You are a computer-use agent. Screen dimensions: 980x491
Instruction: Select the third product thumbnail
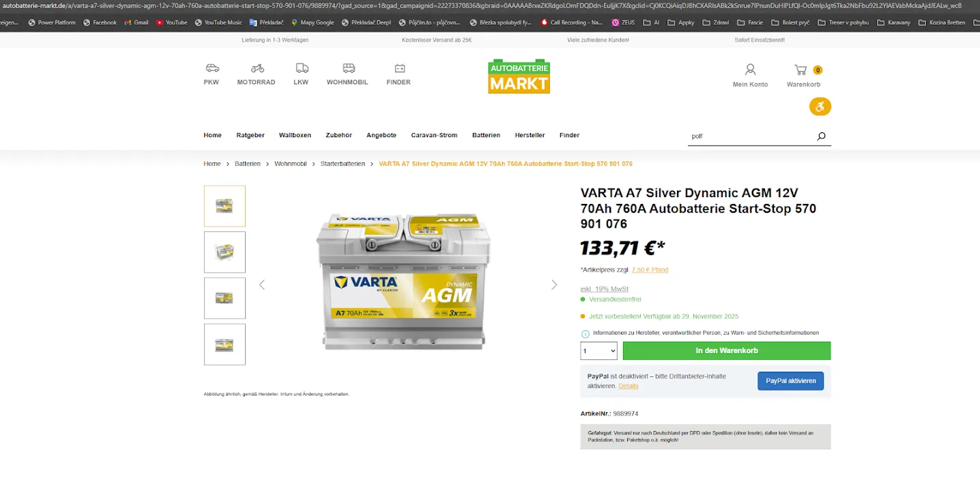click(x=225, y=298)
